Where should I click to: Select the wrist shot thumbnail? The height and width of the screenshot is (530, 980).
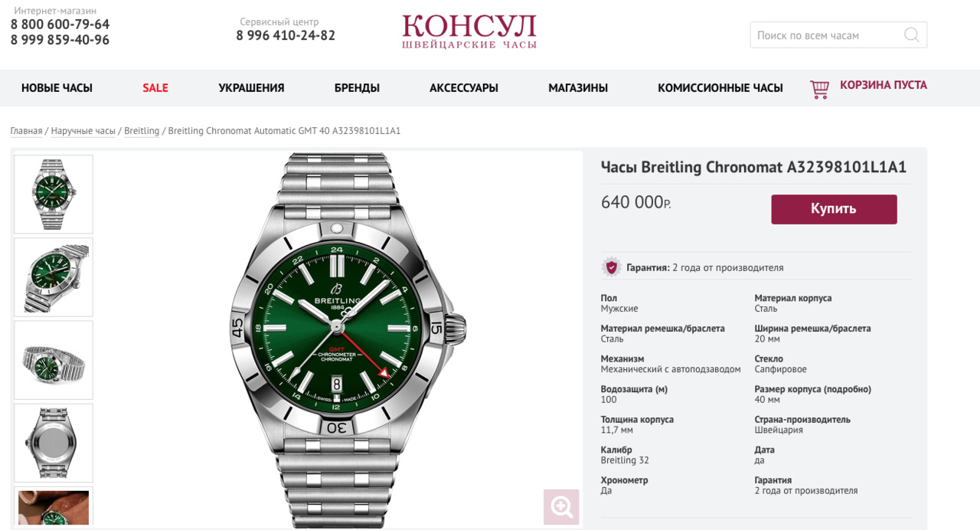[54, 507]
